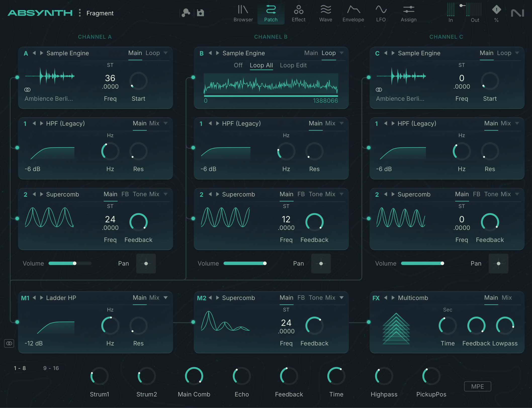Switch Channel A Sample Engine to Loop tab
This screenshot has width=532, height=408.
click(153, 53)
